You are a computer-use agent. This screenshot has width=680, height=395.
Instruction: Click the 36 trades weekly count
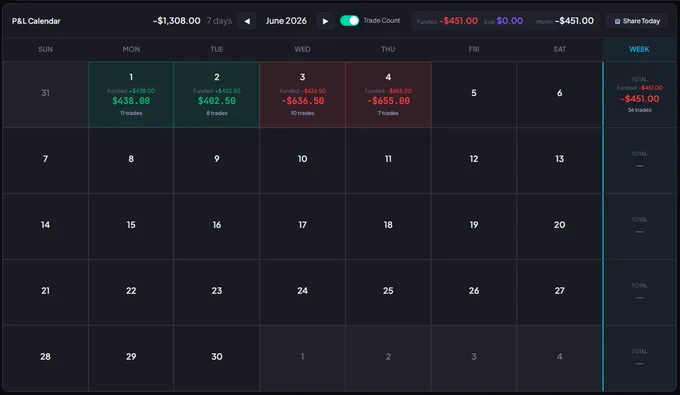(x=640, y=110)
